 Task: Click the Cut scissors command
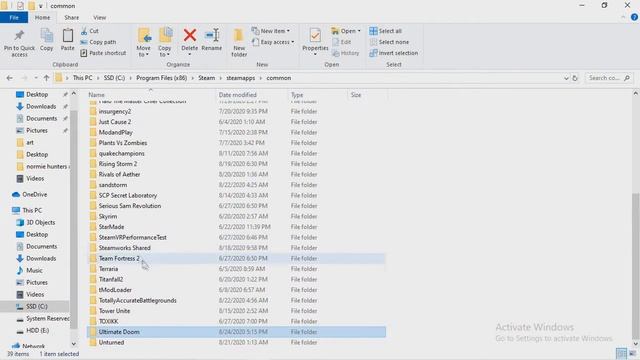click(x=90, y=31)
